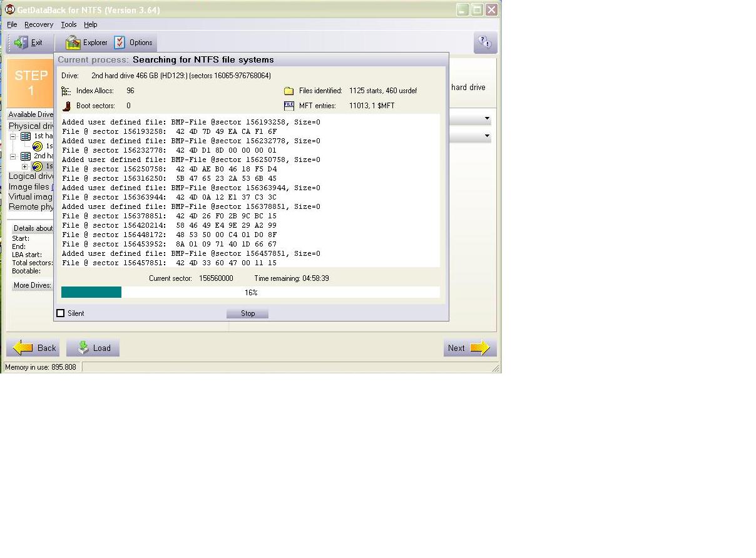Select the Remote physical drives category
756x558 pixels.
tap(31, 206)
